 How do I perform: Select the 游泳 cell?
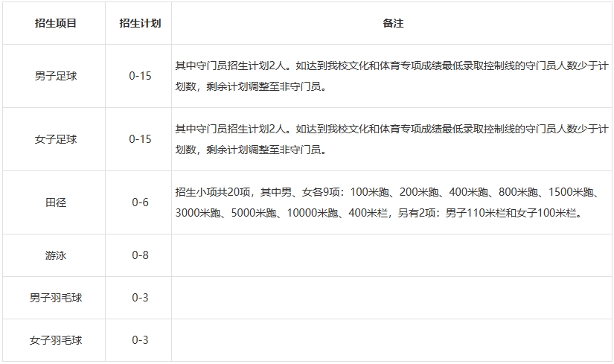[x=55, y=255]
